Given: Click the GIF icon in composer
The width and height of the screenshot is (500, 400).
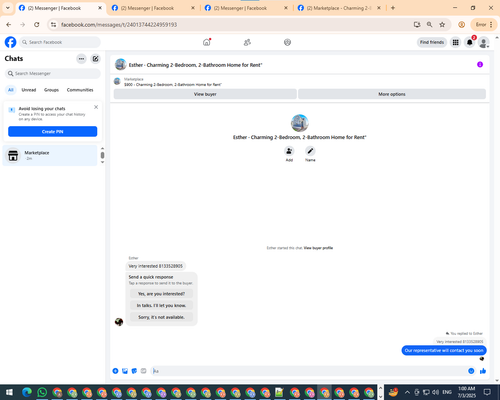Looking at the screenshot, I should 143,371.
